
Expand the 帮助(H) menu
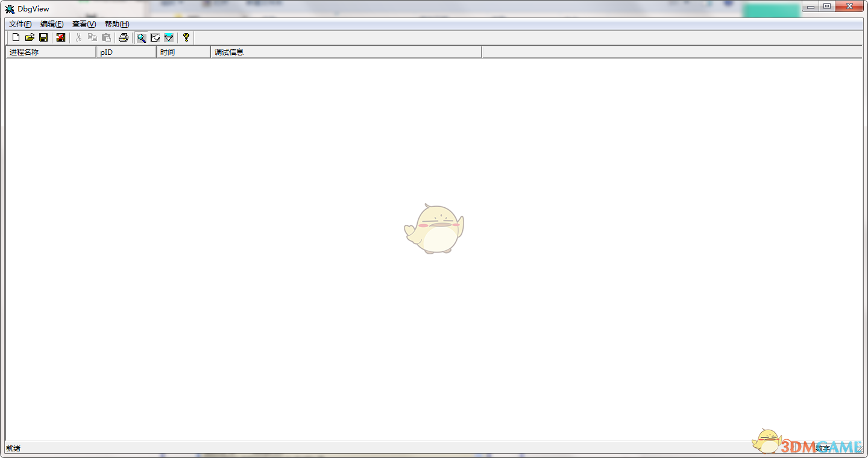tap(117, 24)
